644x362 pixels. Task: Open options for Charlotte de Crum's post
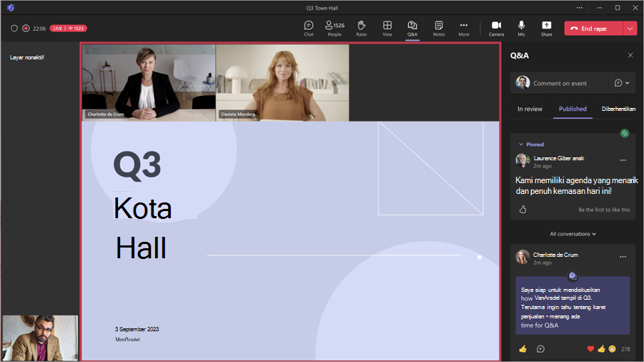point(623,256)
